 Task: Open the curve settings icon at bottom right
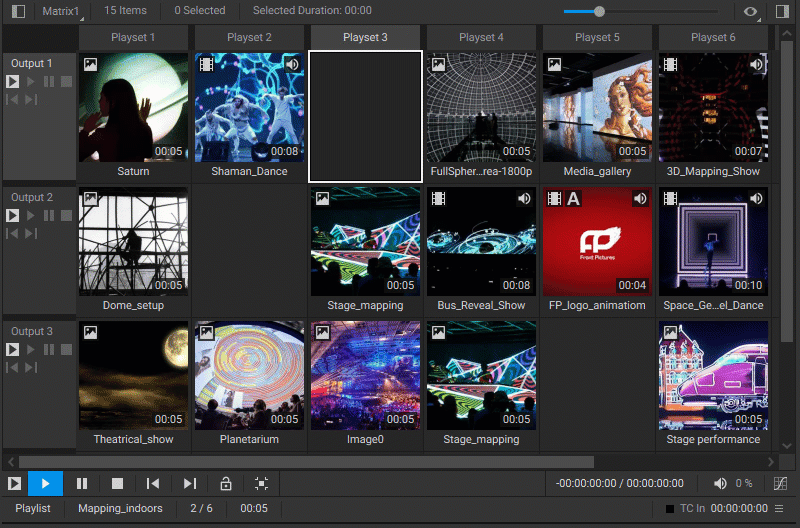[x=780, y=483]
